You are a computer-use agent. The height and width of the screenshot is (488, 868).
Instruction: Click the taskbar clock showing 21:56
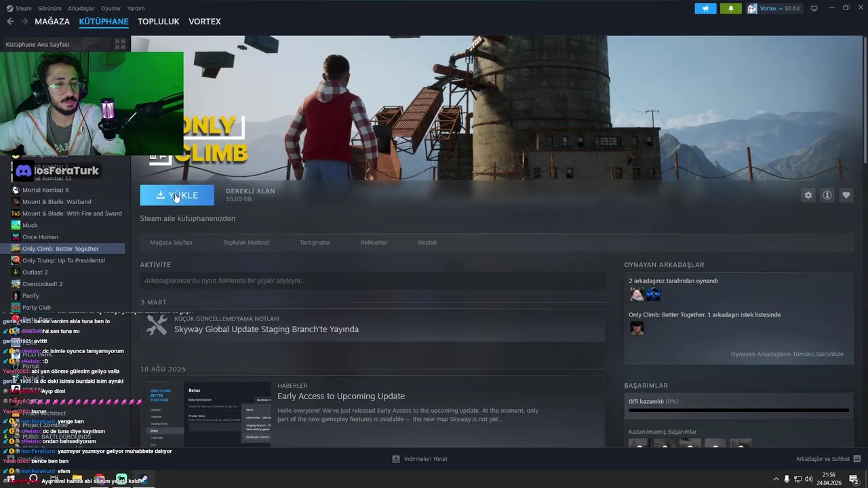click(829, 479)
